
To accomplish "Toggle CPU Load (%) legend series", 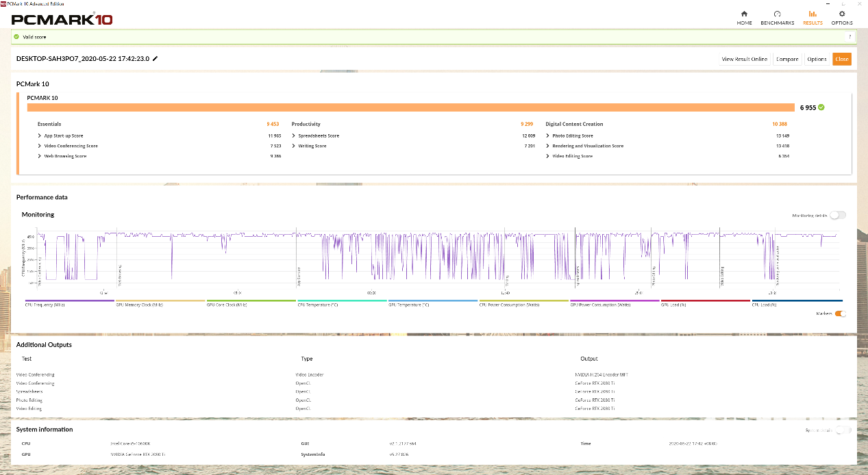I will pos(797,304).
